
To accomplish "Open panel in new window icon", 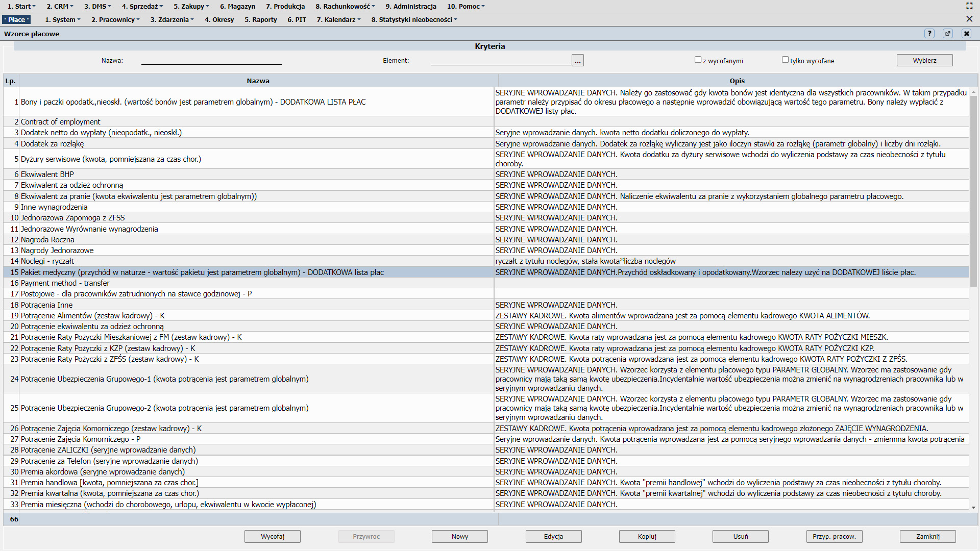I will point(948,34).
